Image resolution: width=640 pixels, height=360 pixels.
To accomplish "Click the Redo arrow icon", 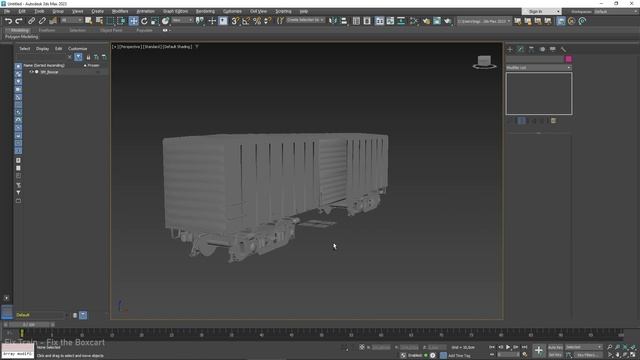I will coord(19,21).
